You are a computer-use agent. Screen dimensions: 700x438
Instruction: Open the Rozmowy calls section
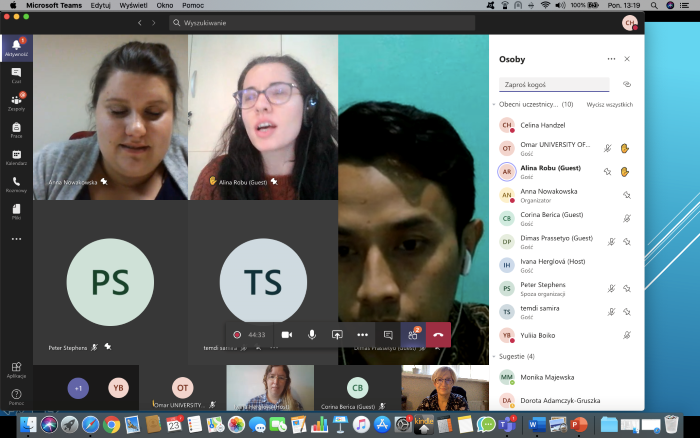pyautogui.click(x=16, y=184)
